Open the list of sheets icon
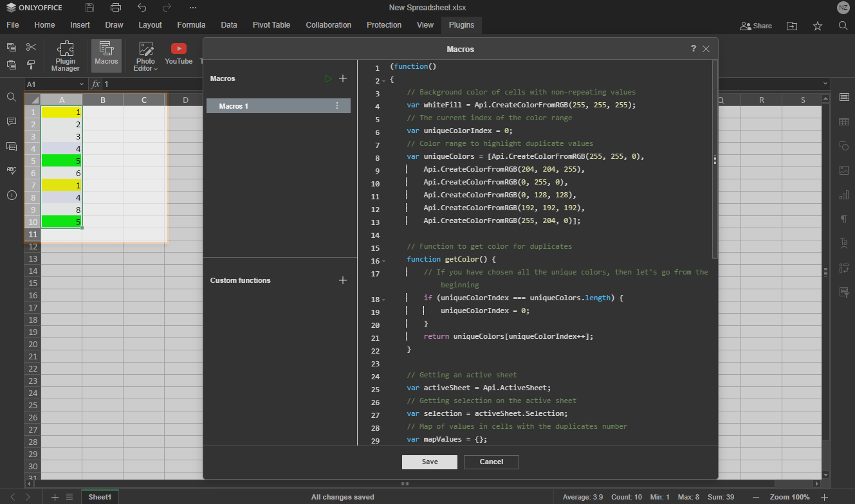855x504 pixels. (69, 497)
